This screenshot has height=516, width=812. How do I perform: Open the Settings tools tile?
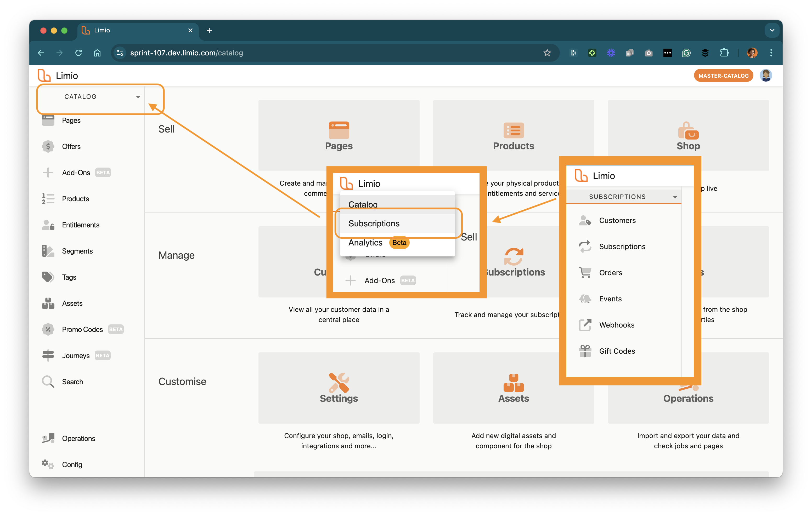pyautogui.click(x=339, y=388)
